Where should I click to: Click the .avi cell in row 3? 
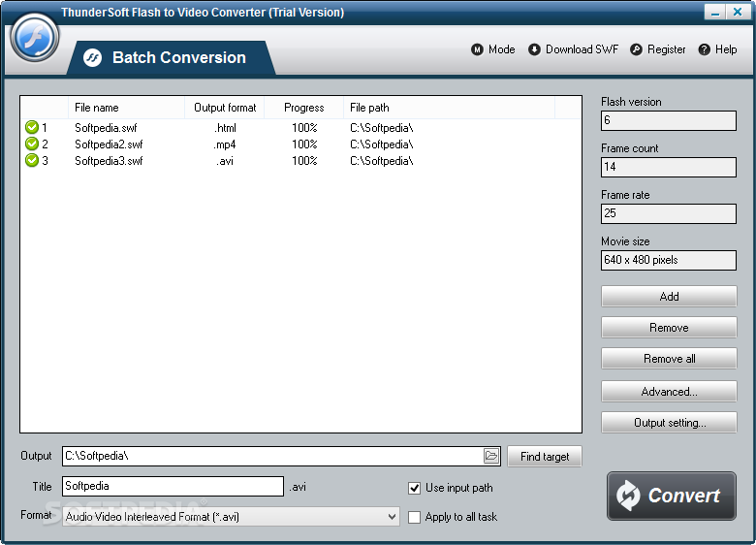click(x=225, y=161)
